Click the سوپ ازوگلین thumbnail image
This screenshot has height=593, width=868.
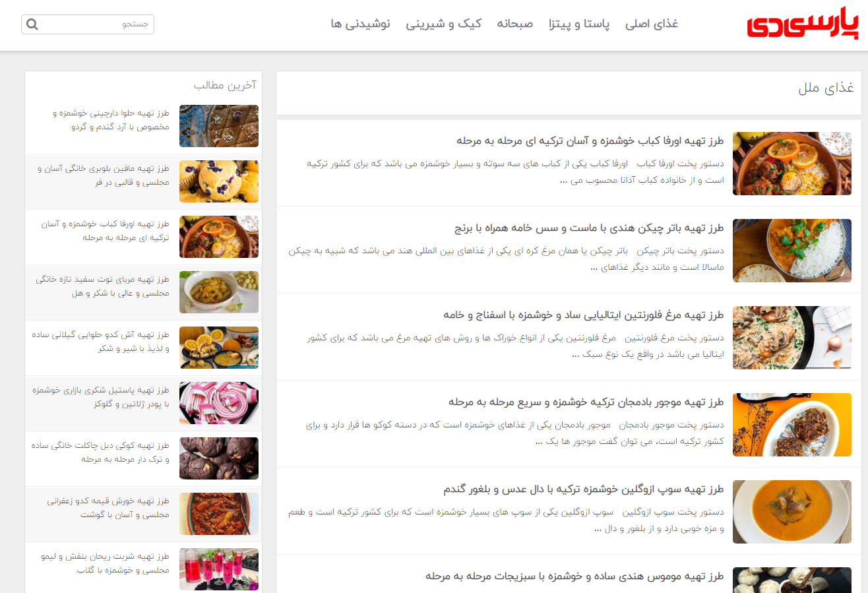click(x=792, y=512)
